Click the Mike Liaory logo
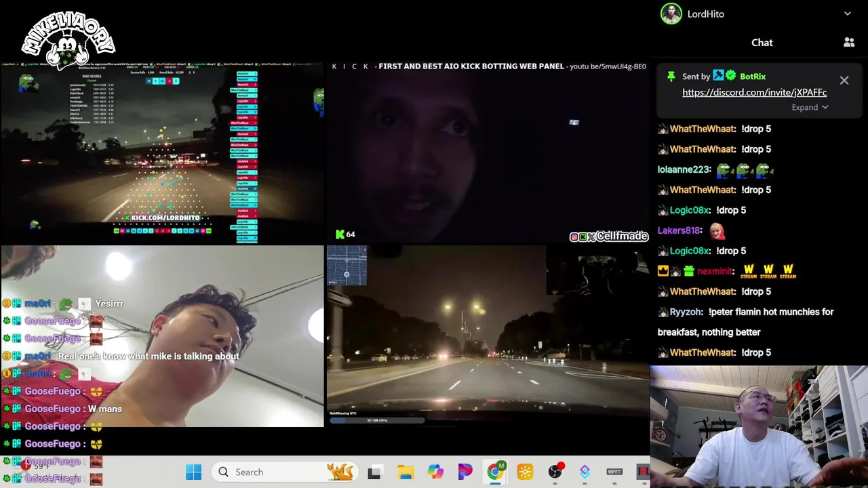The width and height of the screenshot is (868, 488). tap(68, 41)
